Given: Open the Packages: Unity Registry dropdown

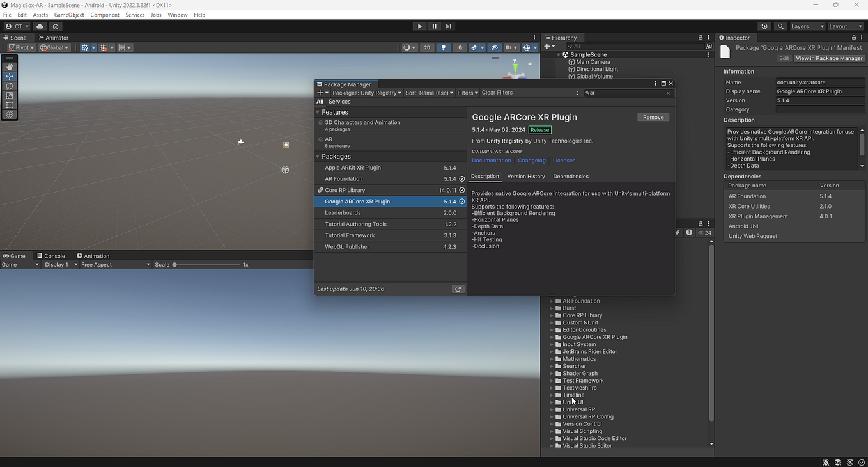Looking at the screenshot, I should pyautogui.click(x=366, y=92).
